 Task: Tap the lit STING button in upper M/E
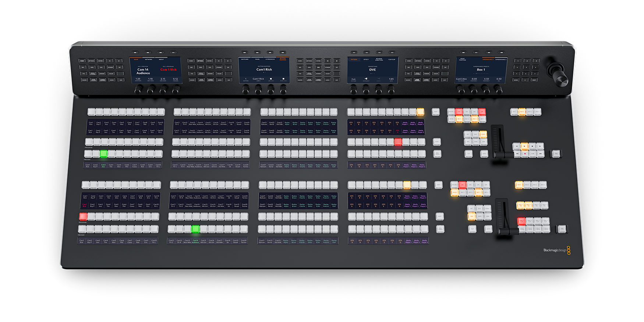pos(483,134)
